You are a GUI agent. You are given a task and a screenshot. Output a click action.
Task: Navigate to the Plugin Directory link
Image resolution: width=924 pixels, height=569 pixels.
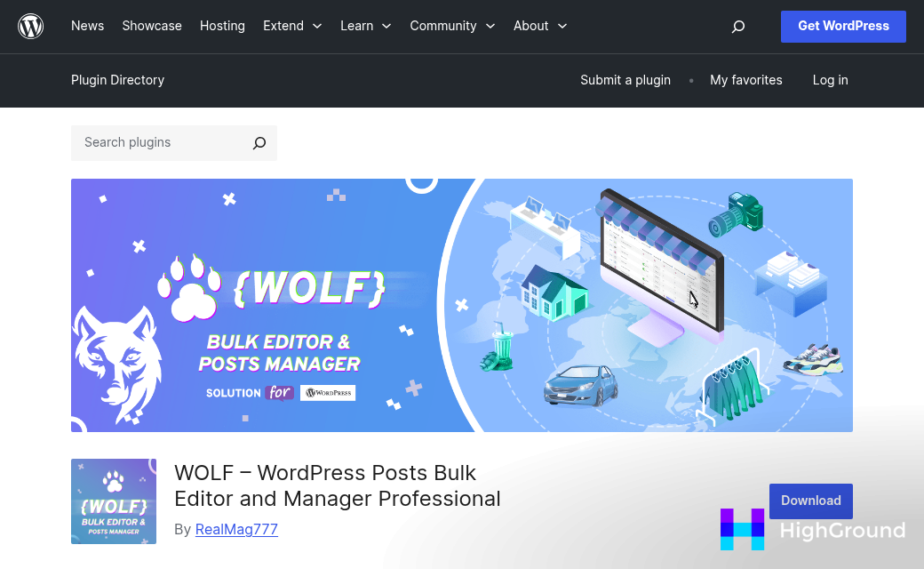point(117,80)
